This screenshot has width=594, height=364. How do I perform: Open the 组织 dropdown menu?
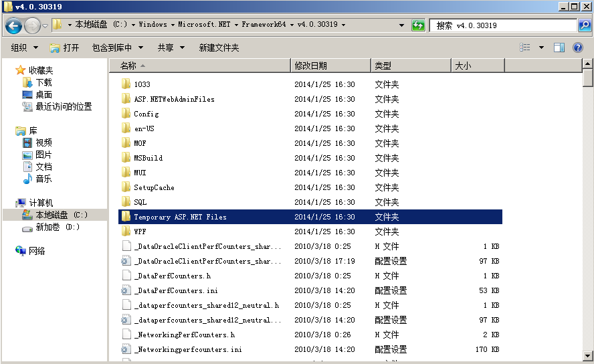tap(23, 48)
